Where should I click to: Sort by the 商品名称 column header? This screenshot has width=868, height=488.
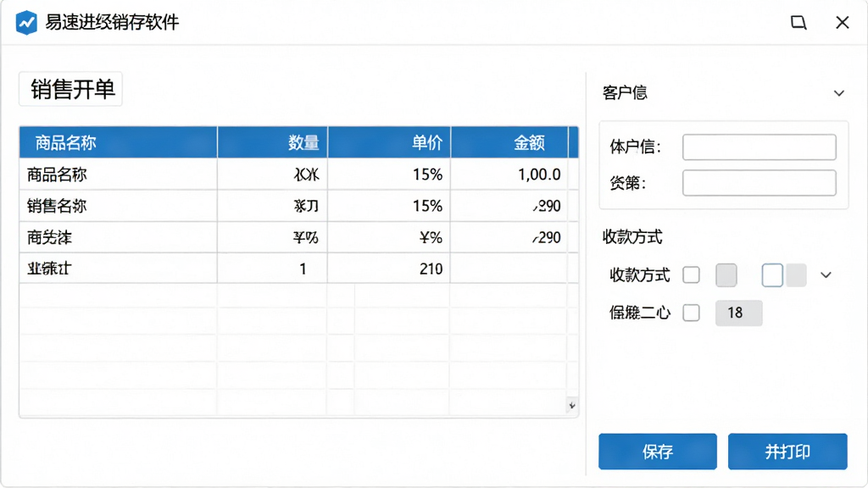[x=119, y=142]
